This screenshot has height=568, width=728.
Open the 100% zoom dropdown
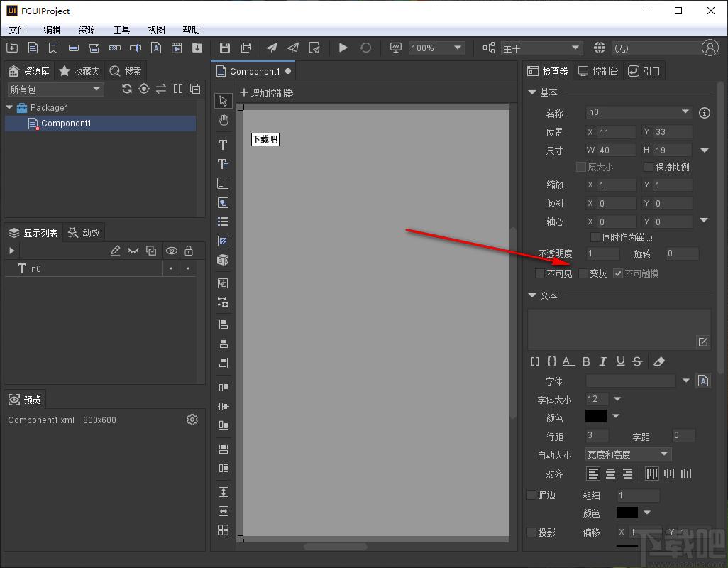click(436, 48)
